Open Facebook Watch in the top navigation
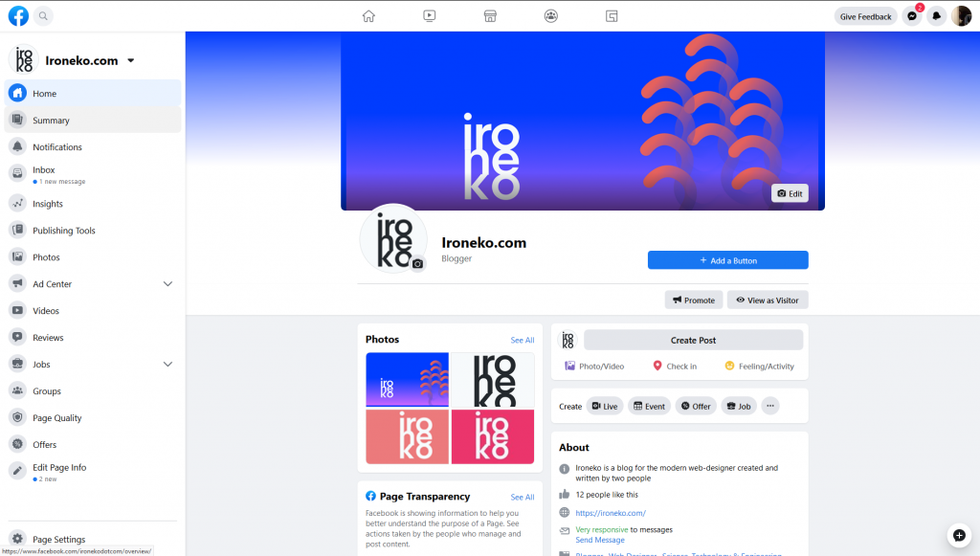The height and width of the screenshot is (556, 980). (429, 15)
